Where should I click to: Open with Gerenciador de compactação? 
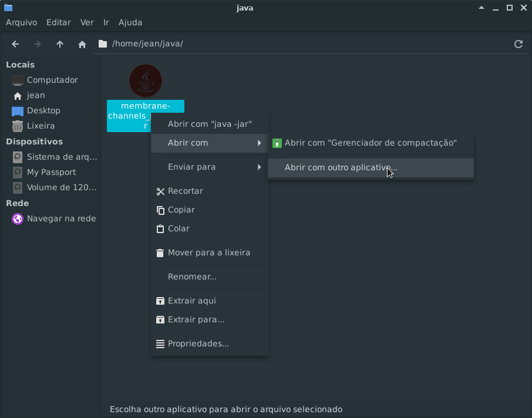(x=370, y=143)
